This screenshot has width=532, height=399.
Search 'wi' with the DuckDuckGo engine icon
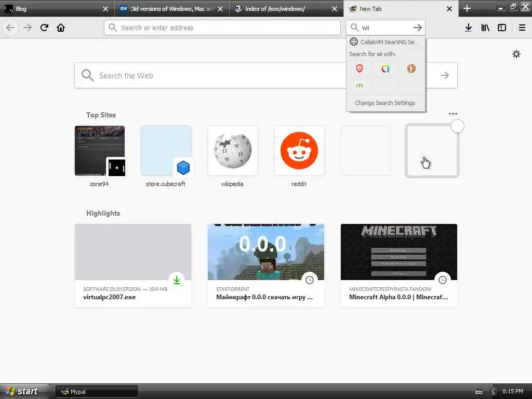411,69
